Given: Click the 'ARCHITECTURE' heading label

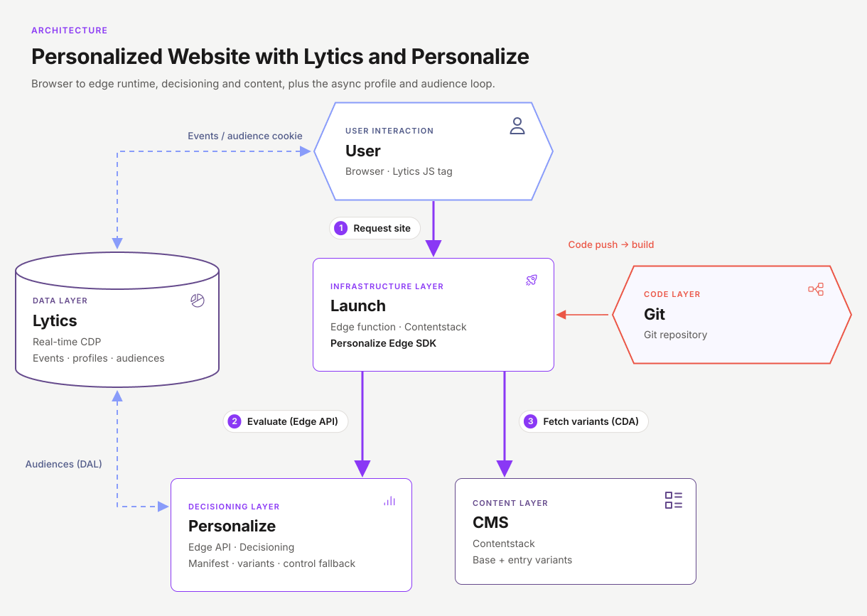Looking at the screenshot, I should click(x=70, y=31).
